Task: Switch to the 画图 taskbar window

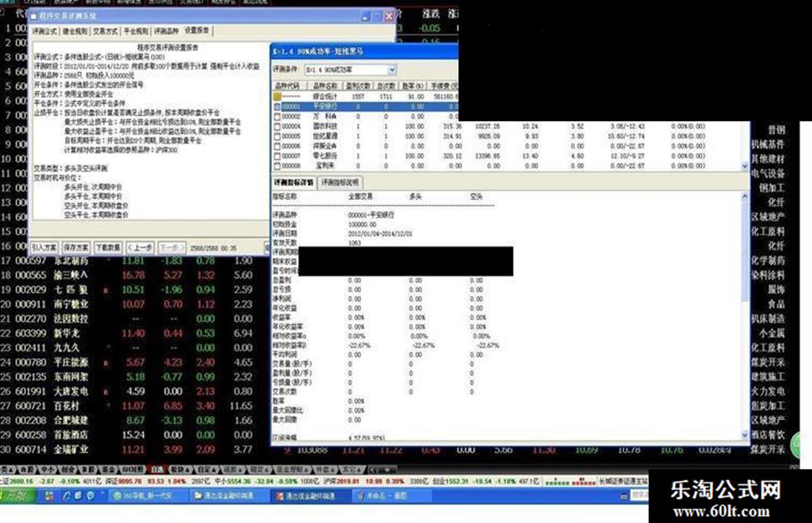Action: (390, 496)
